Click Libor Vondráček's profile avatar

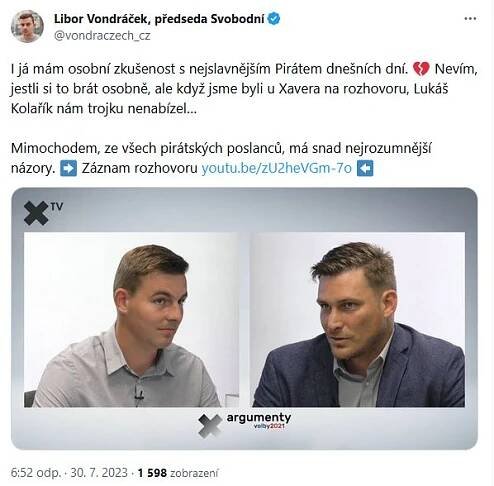tap(27, 26)
